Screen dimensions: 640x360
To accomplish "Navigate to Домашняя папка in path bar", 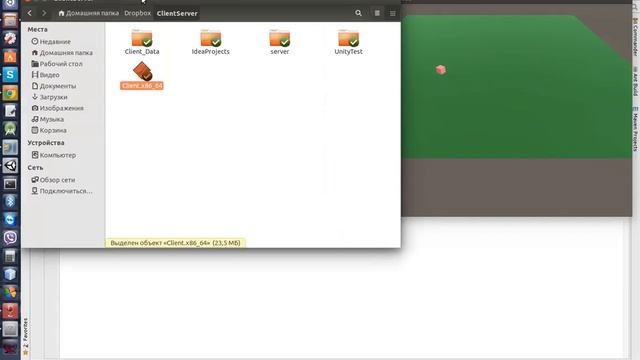I will coord(89,13).
